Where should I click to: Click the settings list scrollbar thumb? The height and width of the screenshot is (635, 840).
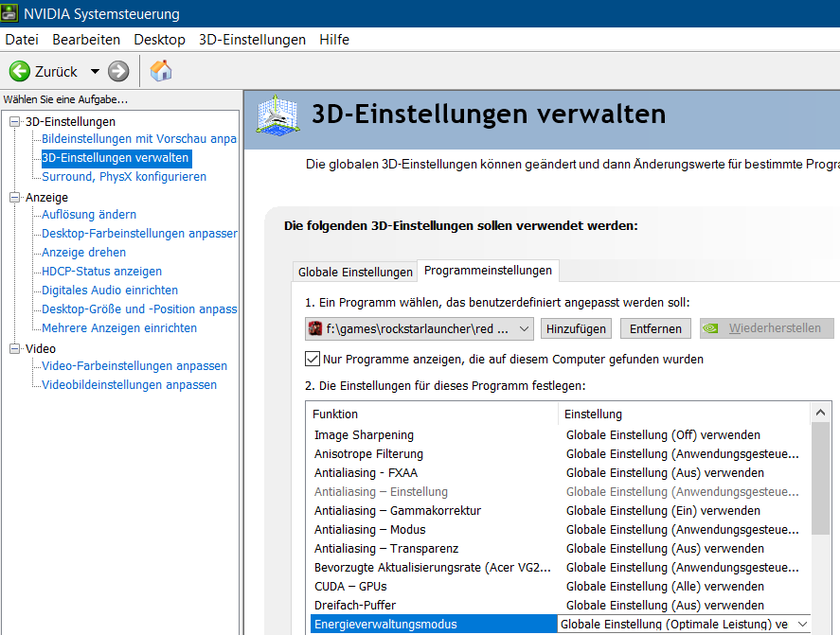pyautogui.click(x=820, y=478)
